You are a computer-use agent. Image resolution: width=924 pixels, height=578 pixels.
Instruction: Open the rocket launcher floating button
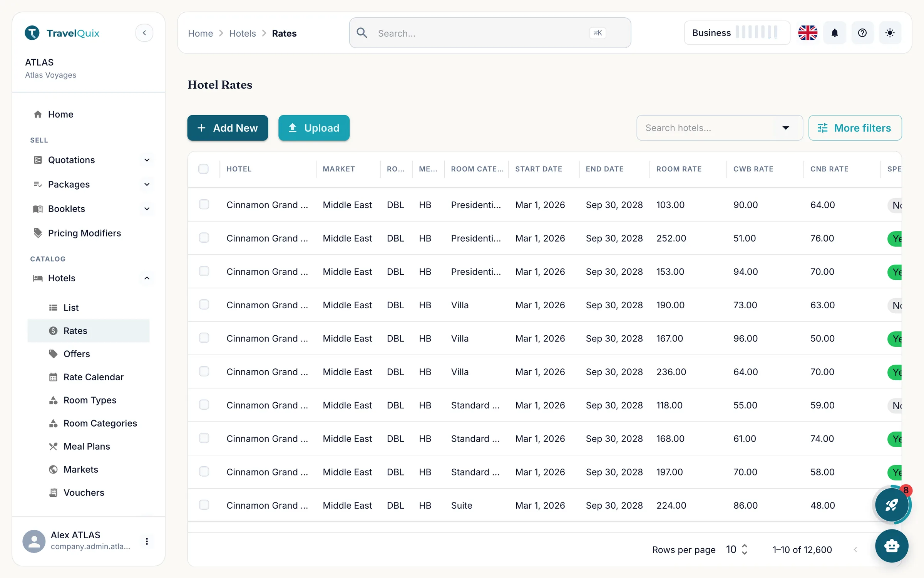coord(891,505)
